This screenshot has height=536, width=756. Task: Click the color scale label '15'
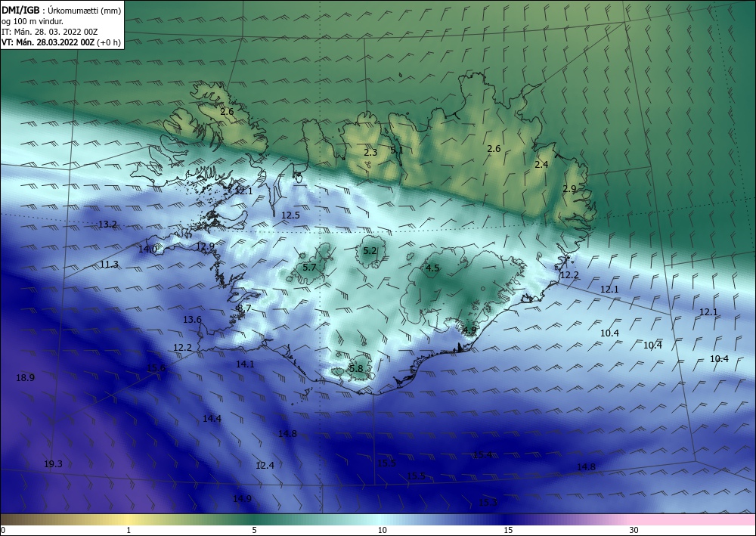point(508,530)
